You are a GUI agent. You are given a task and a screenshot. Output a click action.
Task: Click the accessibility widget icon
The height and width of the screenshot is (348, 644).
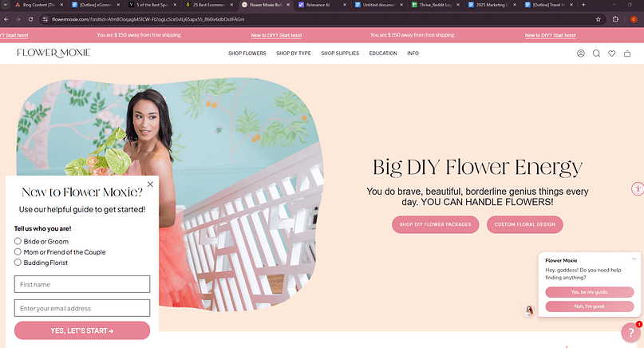[637, 189]
